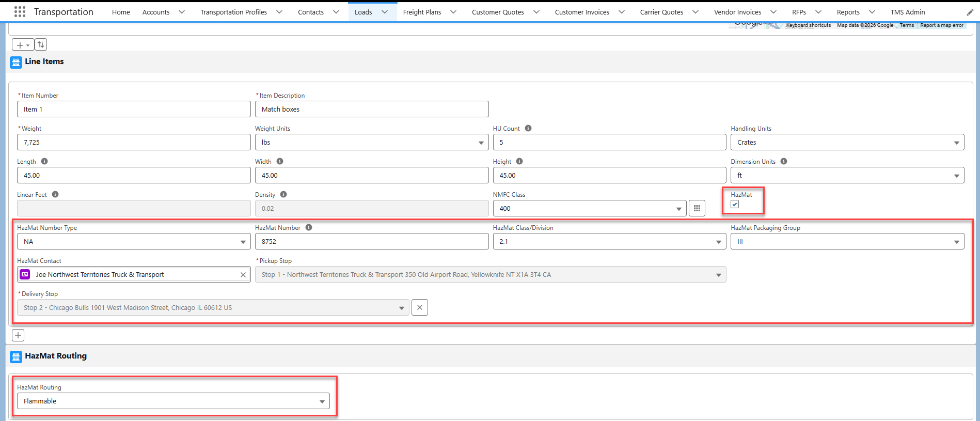Open the Reports tab
The height and width of the screenshot is (421, 980).
tap(848, 12)
